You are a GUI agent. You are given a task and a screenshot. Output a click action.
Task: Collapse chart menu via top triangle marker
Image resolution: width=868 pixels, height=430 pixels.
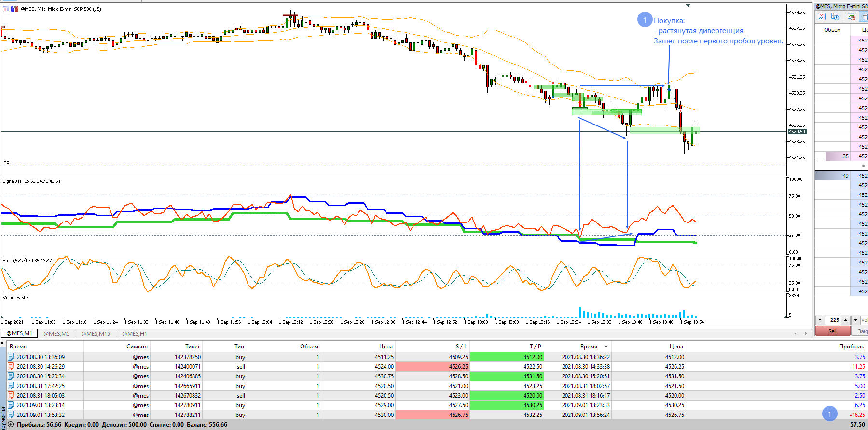(689, 5)
